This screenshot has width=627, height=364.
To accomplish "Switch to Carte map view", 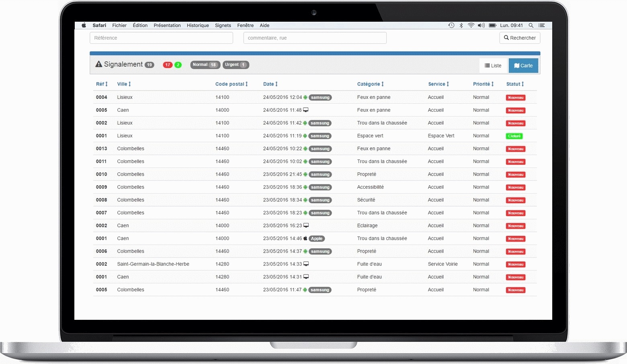I will point(523,65).
